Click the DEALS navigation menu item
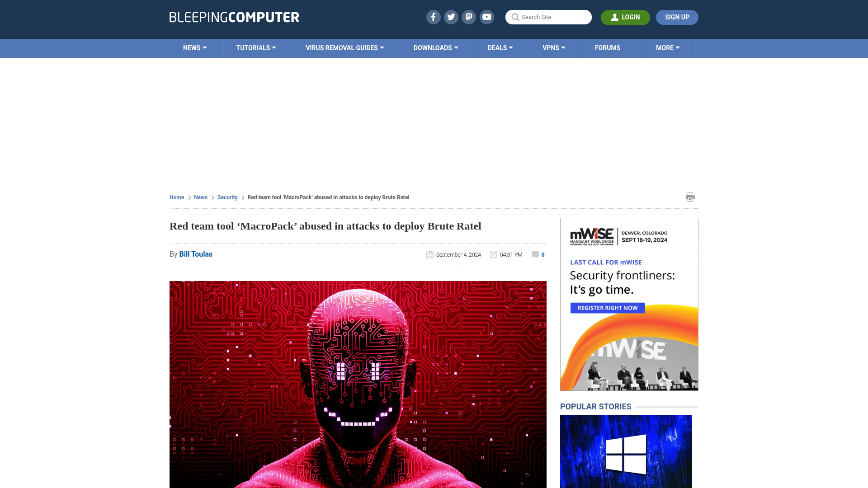This screenshot has width=868, height=488. pyautogui.click(x=500, y=47)
